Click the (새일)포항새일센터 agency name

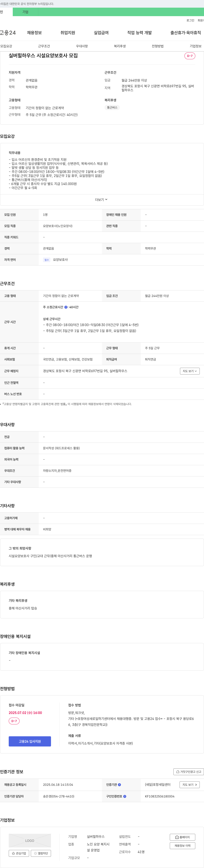click(158, 785)
